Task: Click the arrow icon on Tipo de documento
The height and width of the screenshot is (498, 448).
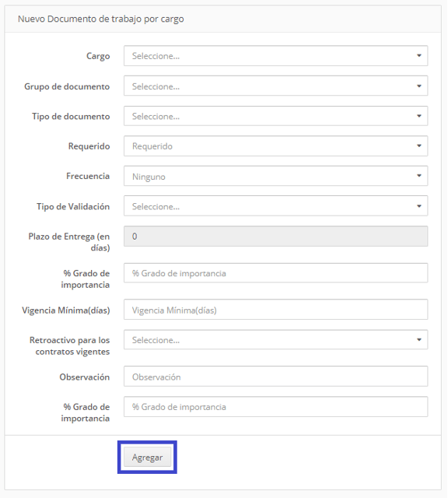Action: click(419, 116)
